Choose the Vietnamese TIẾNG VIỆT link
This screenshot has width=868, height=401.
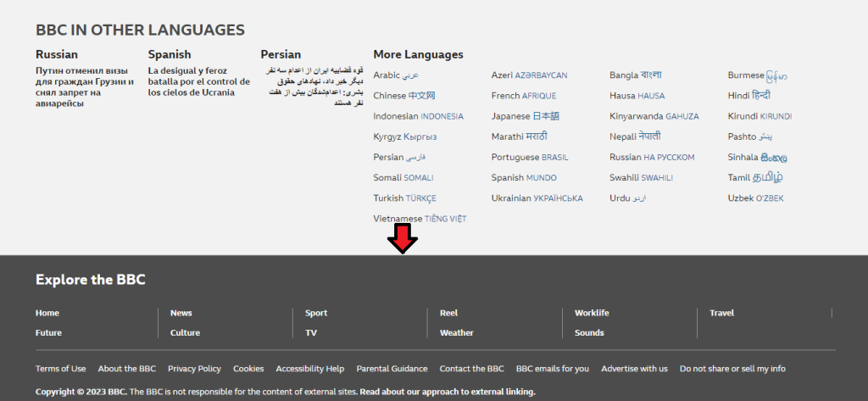coord(420,218)
